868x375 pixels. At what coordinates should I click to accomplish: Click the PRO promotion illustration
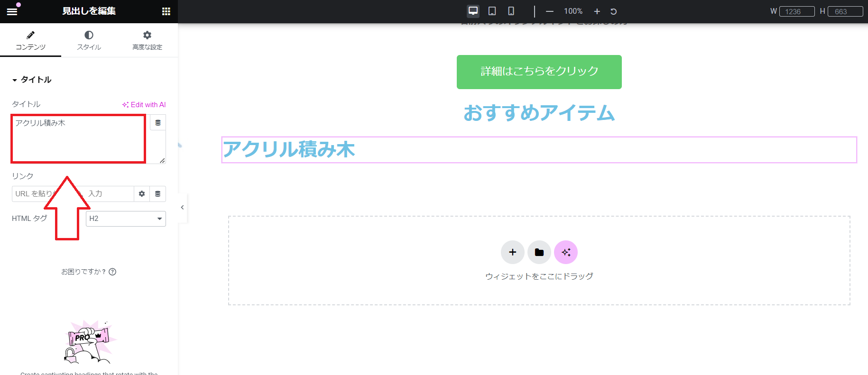[x=90, y=341]
